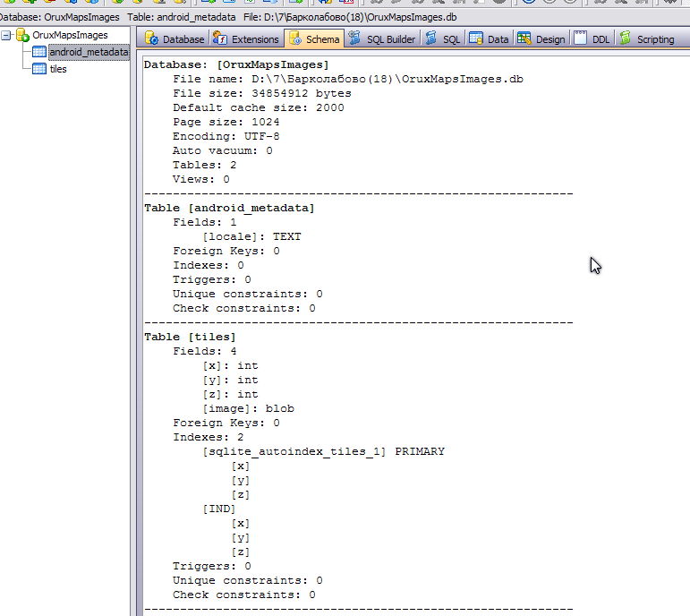
Task: Click the SQL tab icon
Action: [x=432, y=38]
